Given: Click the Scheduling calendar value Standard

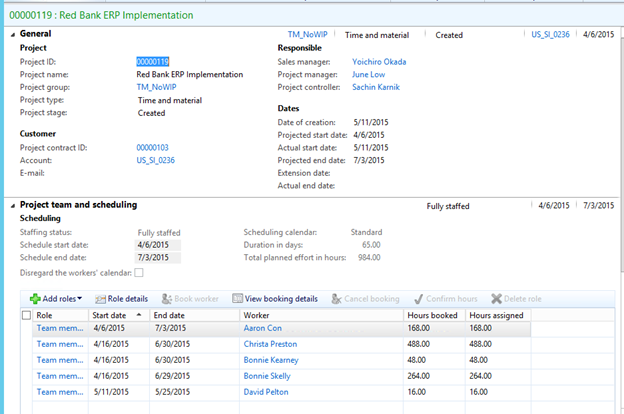Looking at the screenshot, I should coord(366,232).
